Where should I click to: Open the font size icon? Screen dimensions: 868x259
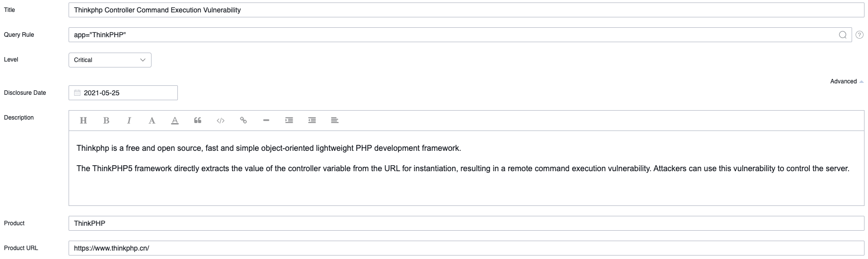pyautogui.click(x=152, y=121)
